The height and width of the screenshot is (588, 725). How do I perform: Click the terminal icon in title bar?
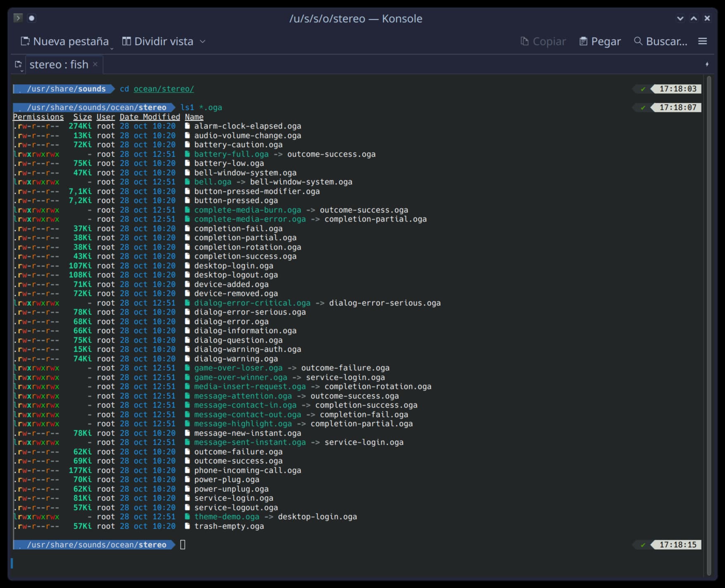pyautogui.click(x=18, y=18)
